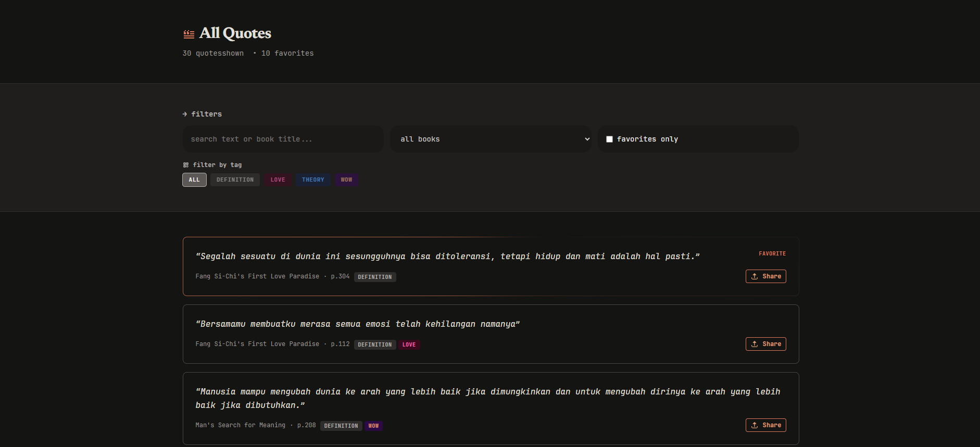This screenshot has width=980, height=447.
Task: Share the 'Manusia mampu mengubah dunia' quote
Action: (x=766, y=425)
